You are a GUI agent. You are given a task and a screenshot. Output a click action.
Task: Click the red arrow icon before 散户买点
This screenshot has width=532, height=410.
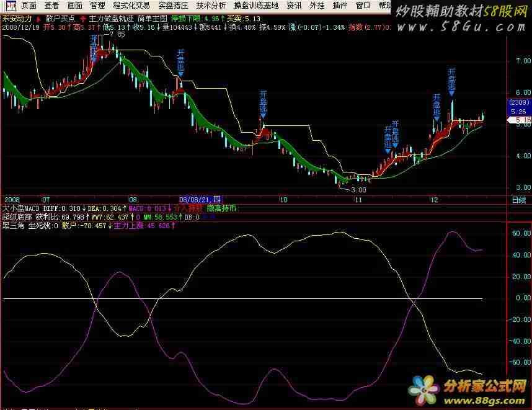pos(38,19)
